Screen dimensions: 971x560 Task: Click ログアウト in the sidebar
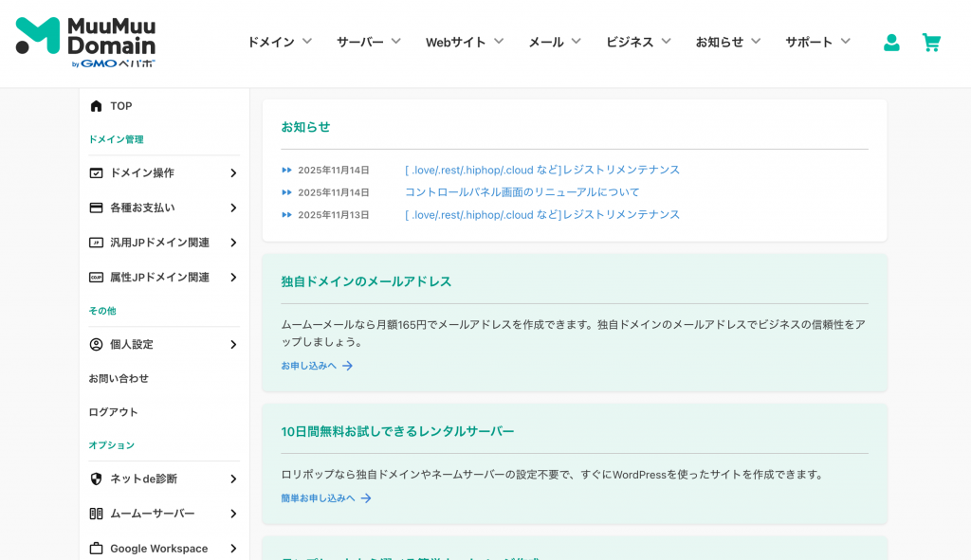[x=114, y=412]
